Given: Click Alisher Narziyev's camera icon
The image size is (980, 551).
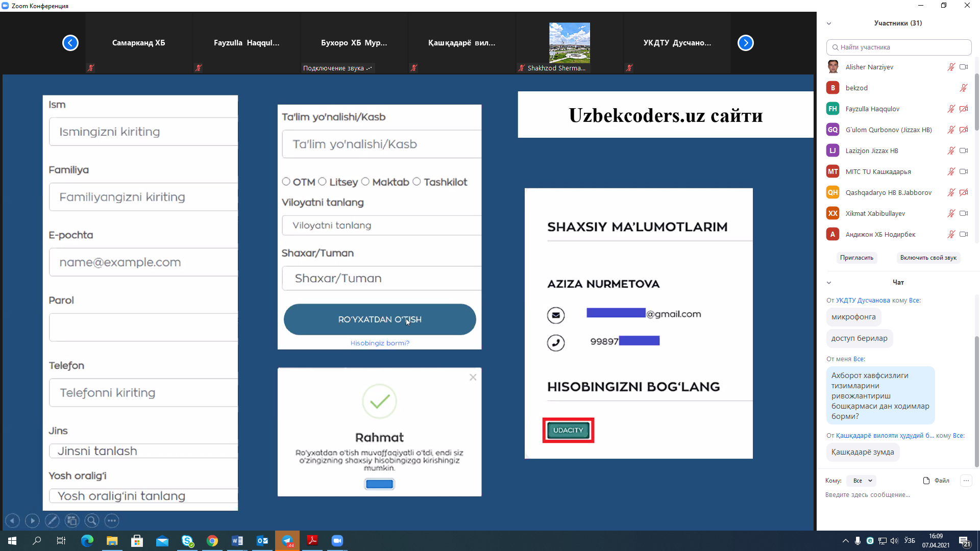Looking at the screenshot, I should (x=964, y=67).
